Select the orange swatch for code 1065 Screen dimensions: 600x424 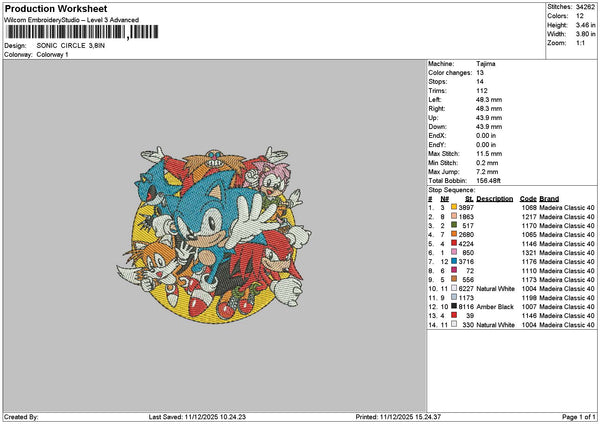tap(454, 235)
